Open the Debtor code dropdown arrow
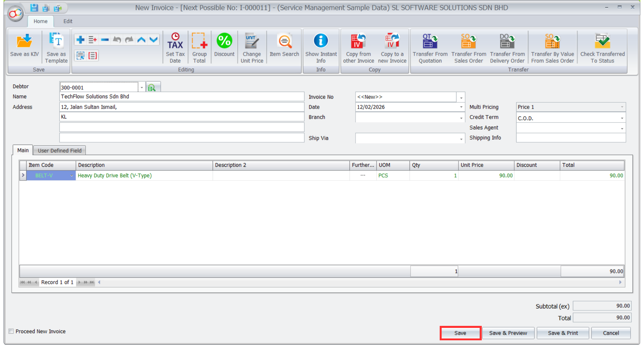644x345 pixels. (x=142, y=88)
